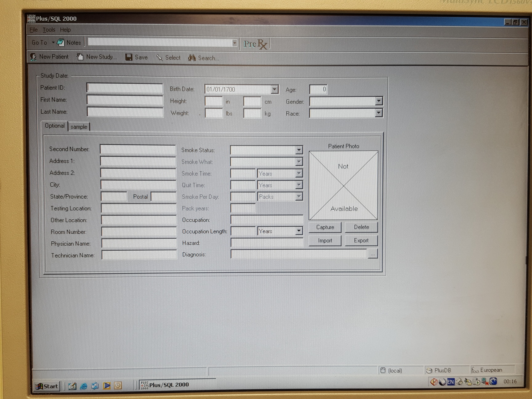
Task: Open the Notes notepad icon
Action: (61, 42)
